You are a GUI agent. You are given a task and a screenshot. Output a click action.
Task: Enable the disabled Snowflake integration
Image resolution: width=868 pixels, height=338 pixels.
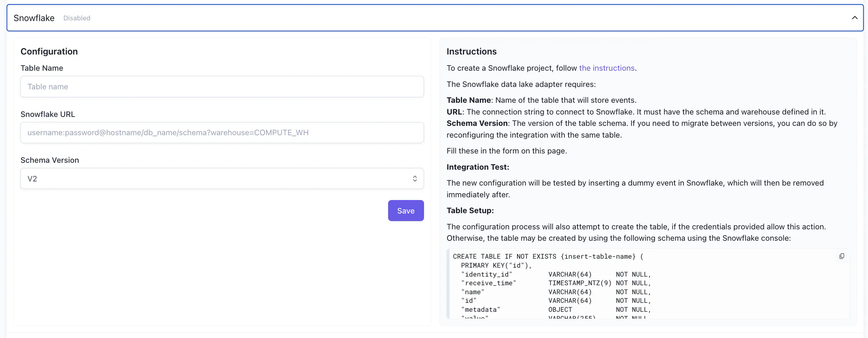tap(77, 18)
